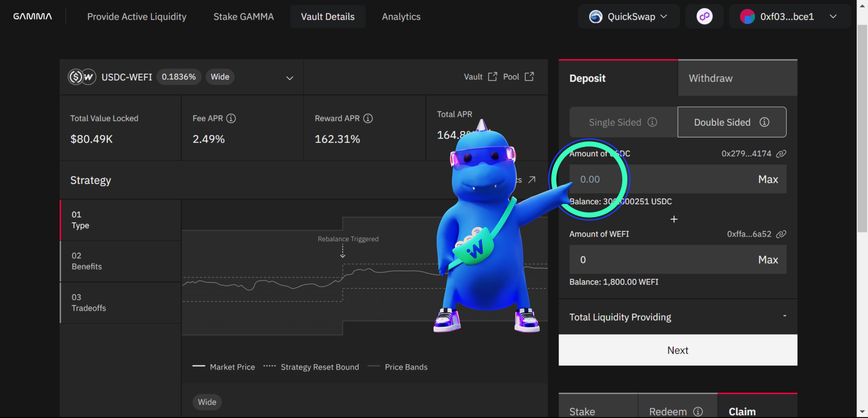The width and height of the screenshot is (868, 418).
Task: Click the Market Price legend entry
Action: [x=223, y=367]
